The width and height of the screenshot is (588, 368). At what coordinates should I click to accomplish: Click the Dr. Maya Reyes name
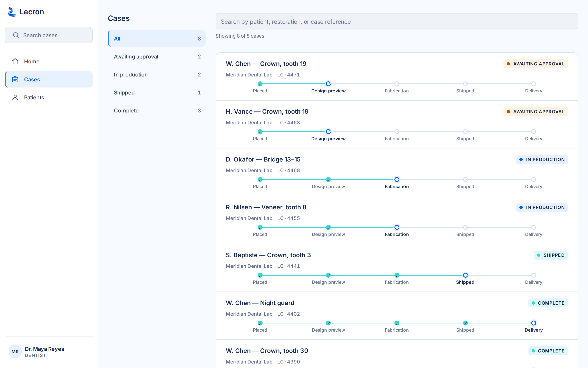(x=45, y=349)
